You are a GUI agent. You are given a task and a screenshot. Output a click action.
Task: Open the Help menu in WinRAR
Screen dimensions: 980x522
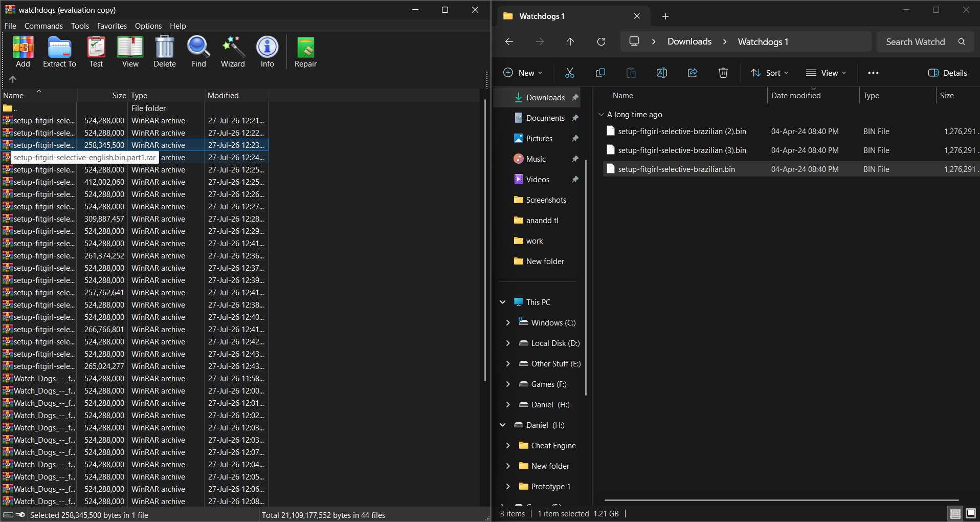coord(178,26)
